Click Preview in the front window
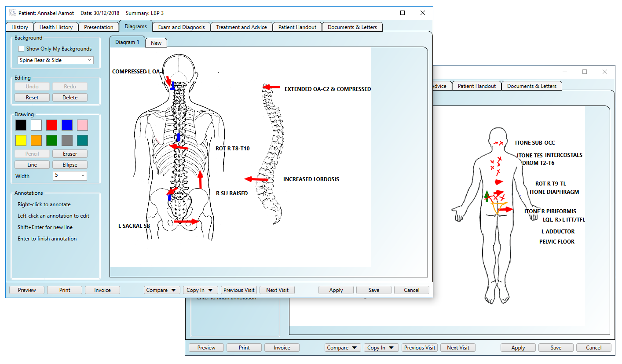622x364 pixels. click(x=27, y=290)
